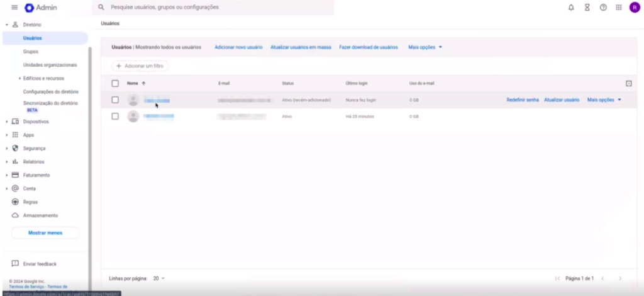Open the column settings icon

pyautogui.click(x=629, y=83)
